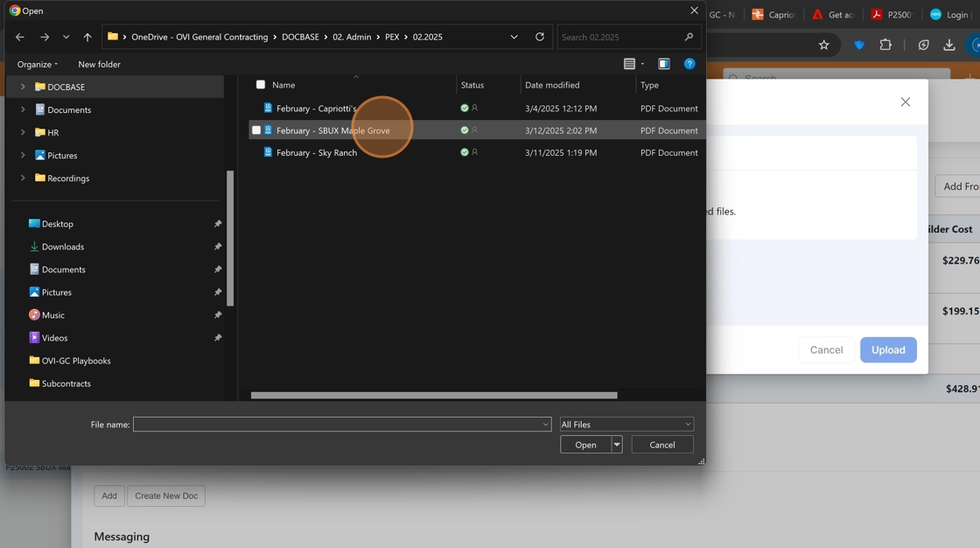Click the search magnifier icon

click(x=689, y=37)
